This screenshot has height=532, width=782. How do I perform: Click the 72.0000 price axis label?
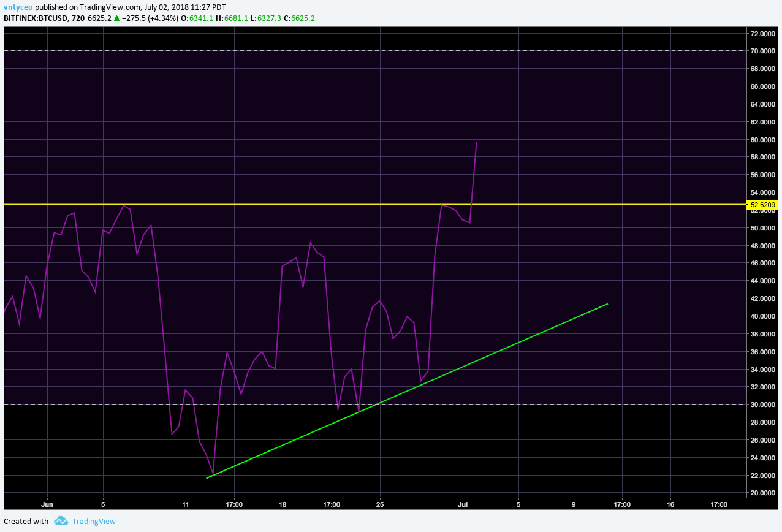click(764, 33)
